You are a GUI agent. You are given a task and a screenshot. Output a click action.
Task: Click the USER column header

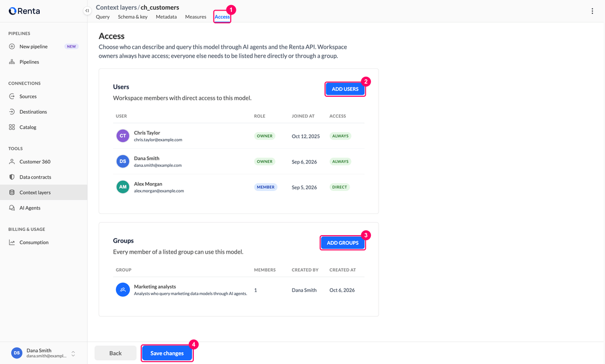pos(121,116)
